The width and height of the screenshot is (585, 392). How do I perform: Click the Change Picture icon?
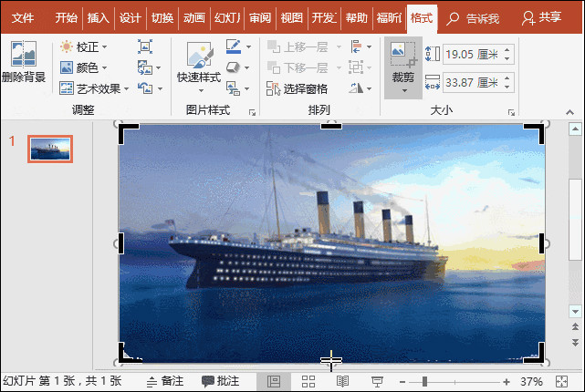145,67
